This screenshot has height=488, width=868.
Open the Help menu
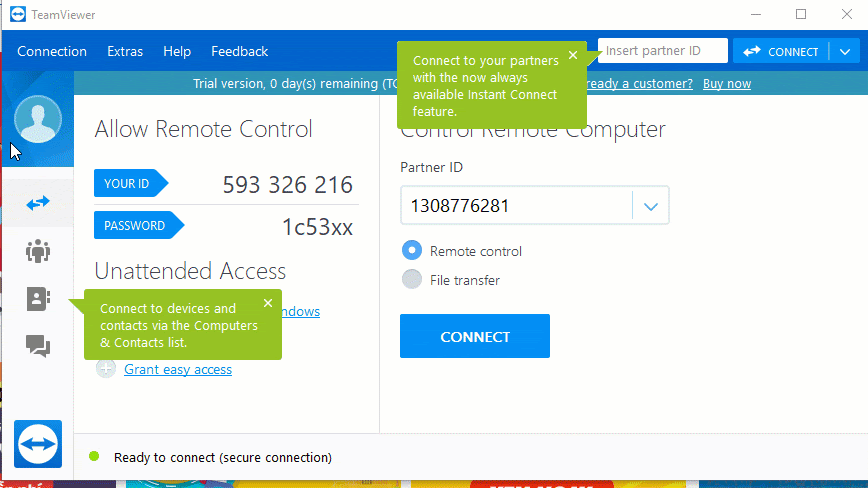[x=177, y=51]
